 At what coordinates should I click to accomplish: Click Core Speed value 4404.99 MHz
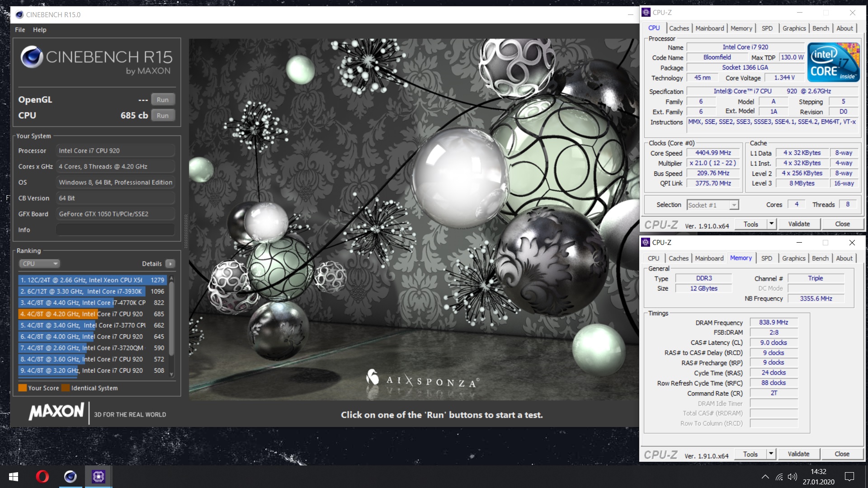coord(713,153)
